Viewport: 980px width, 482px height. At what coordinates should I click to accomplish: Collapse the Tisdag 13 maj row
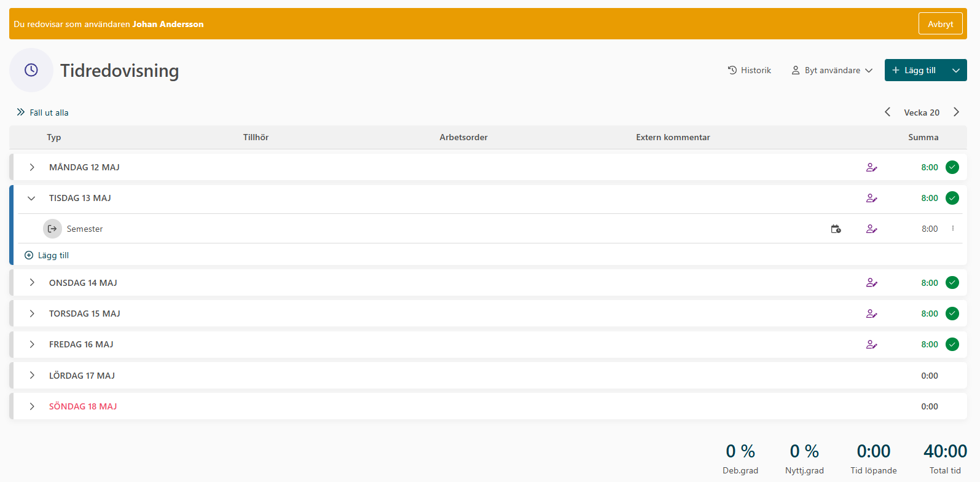[31, 198]
